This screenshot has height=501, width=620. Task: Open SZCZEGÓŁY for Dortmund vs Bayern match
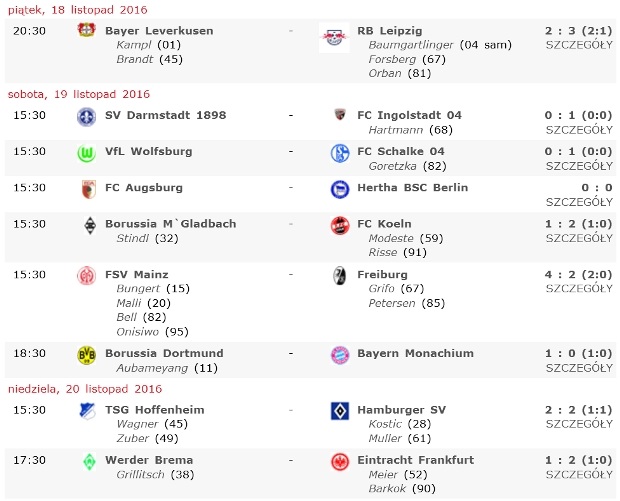pyautogui.click(x=579, y=368)
